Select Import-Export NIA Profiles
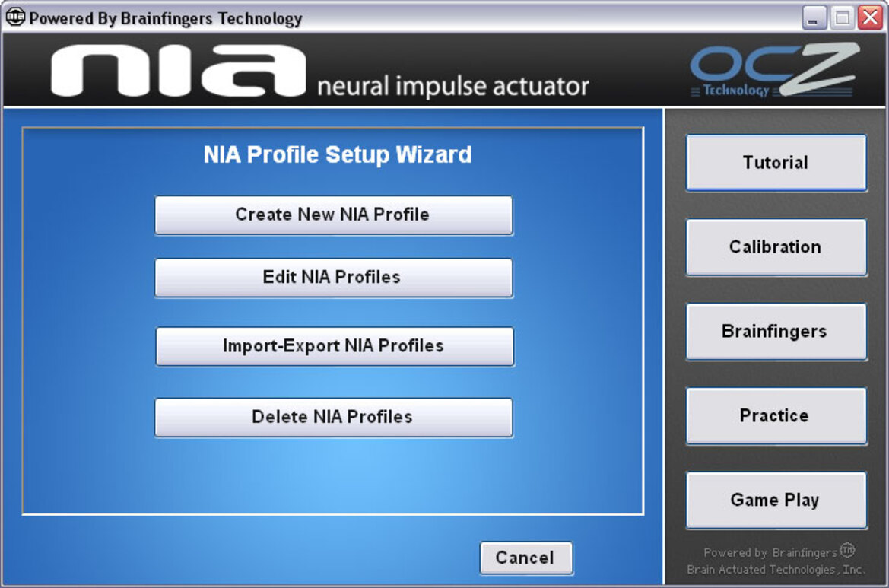Viewport: 889px width, 588px height. pos(335,346)
